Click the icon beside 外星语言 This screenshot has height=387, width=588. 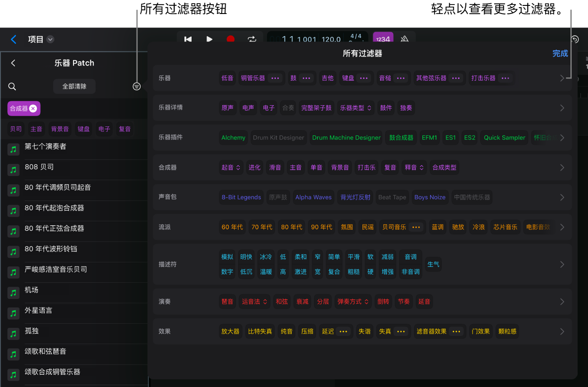point(14,313)
